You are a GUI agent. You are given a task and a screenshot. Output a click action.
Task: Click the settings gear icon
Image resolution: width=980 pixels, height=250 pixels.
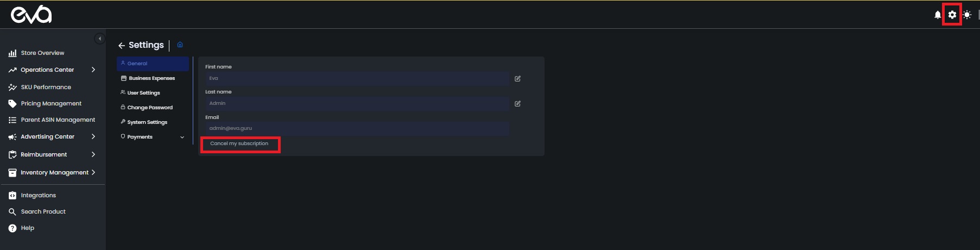[x=952, y=15]
